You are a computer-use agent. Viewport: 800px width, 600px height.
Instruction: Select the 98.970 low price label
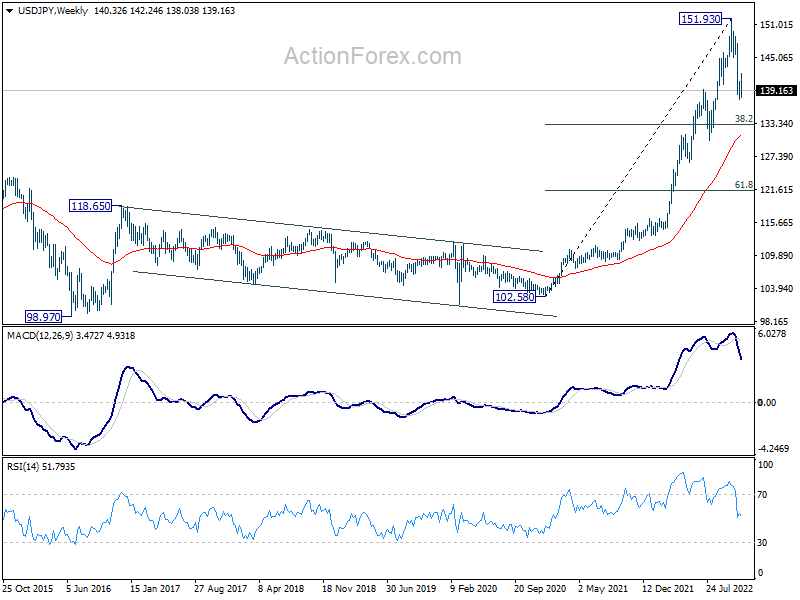(43, 317)
